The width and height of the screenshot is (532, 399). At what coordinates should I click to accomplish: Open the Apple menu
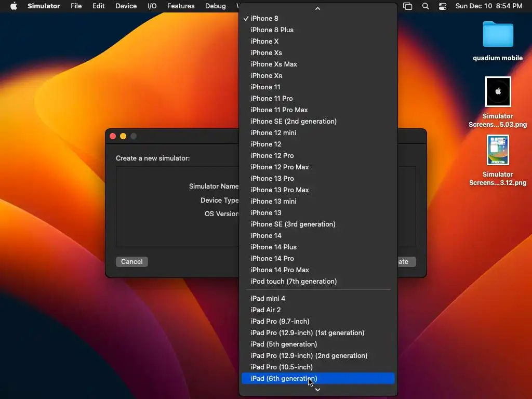14,6
